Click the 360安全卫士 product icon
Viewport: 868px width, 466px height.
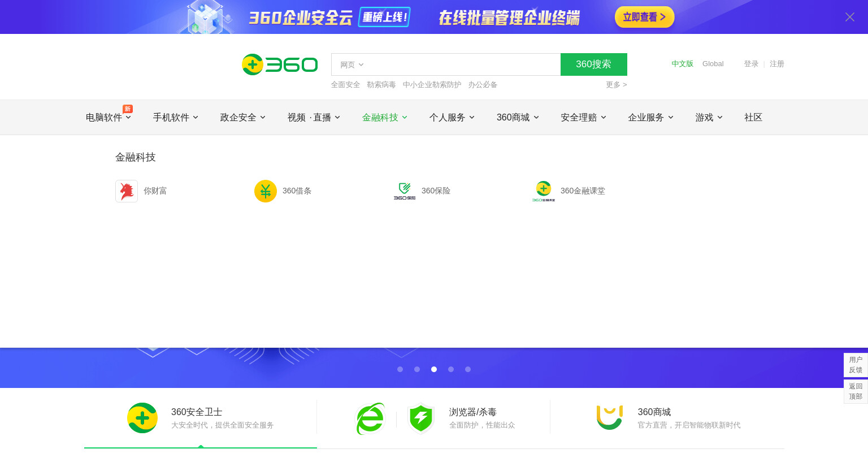pos(142,418)
